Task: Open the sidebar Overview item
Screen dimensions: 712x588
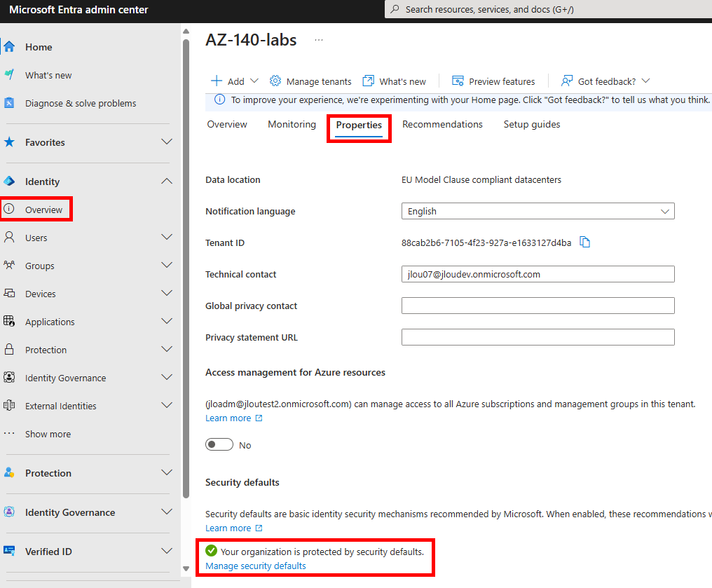Action: (43, 210)
